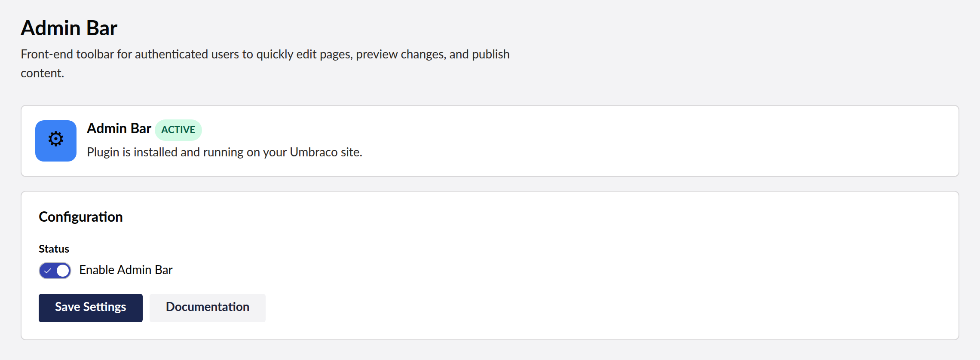This screenshot has width=980, height=360.
Task: Click the Enable Admin Bar label
Action: [x=126, y=270]
